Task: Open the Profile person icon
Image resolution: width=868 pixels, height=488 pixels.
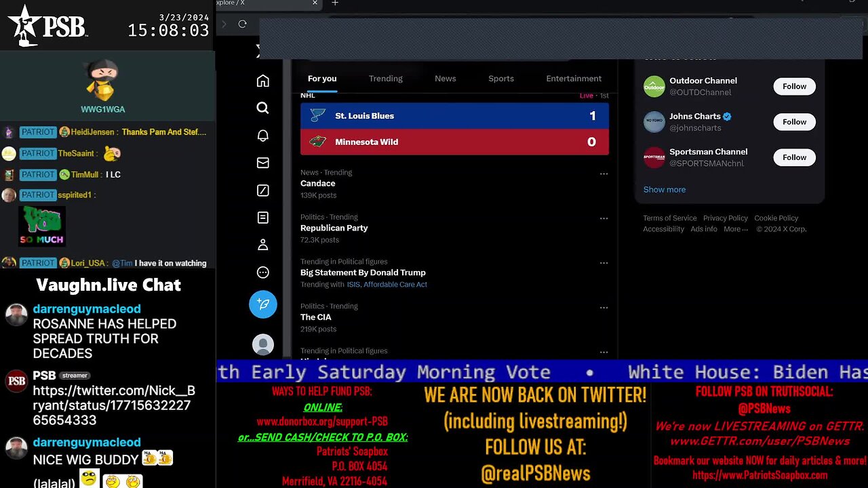Action: click(263, 245)
